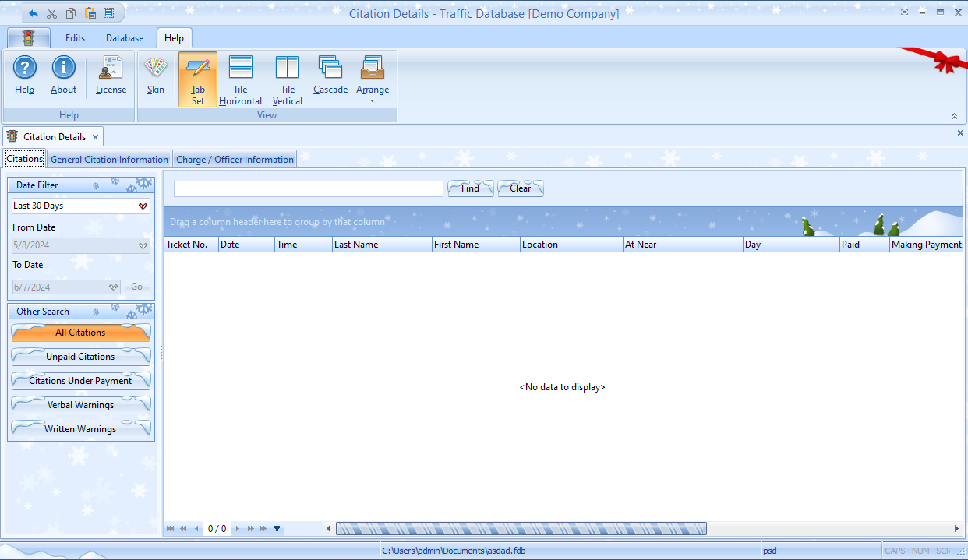Close the Citation Details document tab
This screenshot has width=968, height=560.
point(95,137)
